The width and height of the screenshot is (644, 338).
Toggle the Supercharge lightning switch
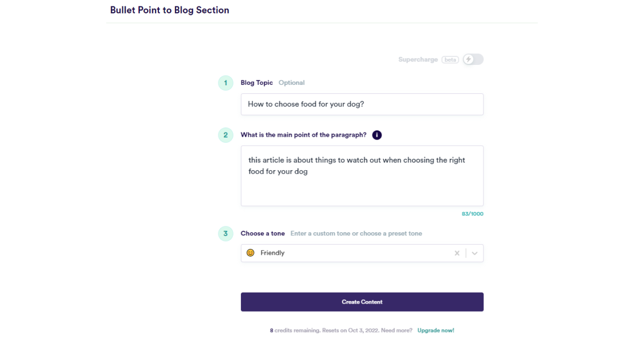tap(473, 60)
